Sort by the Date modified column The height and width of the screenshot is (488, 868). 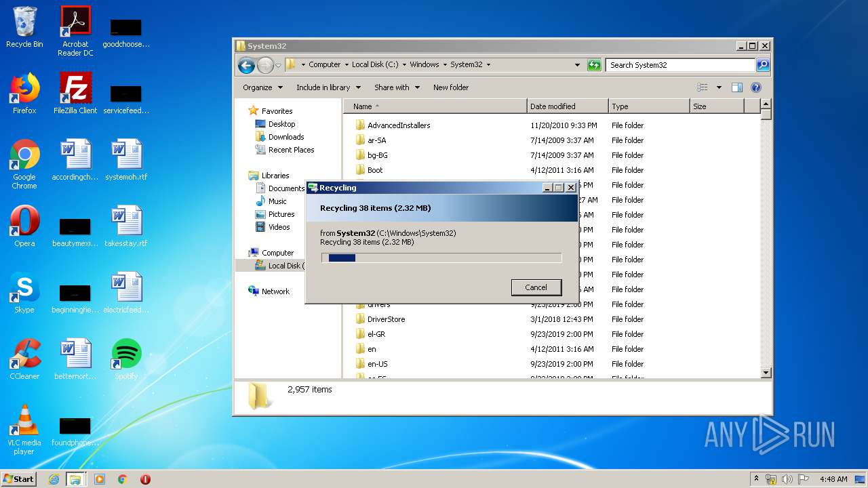pos(567,106)
